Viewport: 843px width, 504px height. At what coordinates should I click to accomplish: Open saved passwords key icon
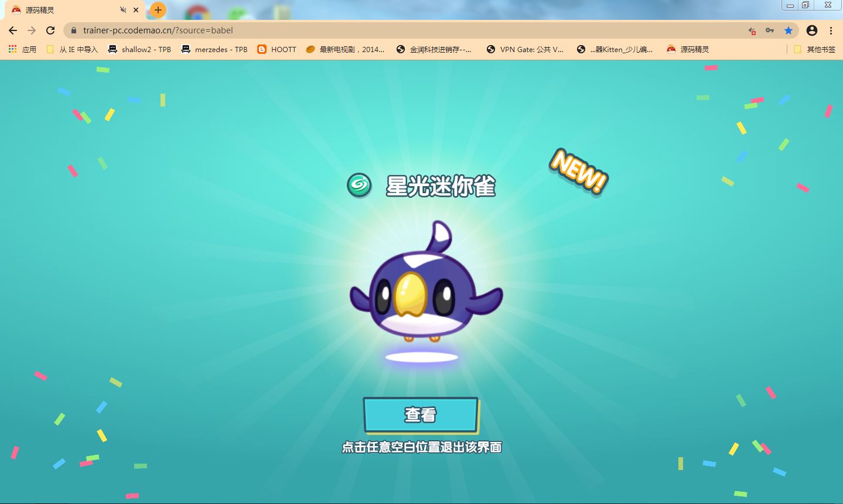pos(770,30)
